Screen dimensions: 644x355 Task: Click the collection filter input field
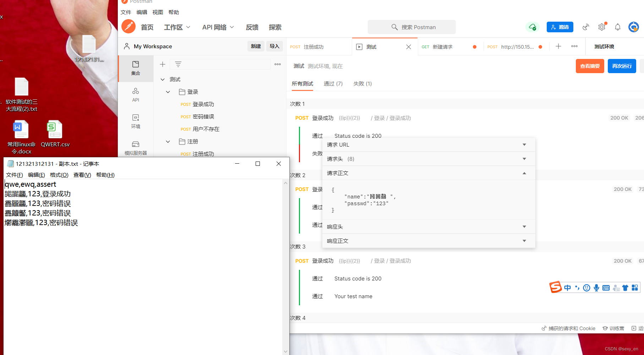click(220, 64)
